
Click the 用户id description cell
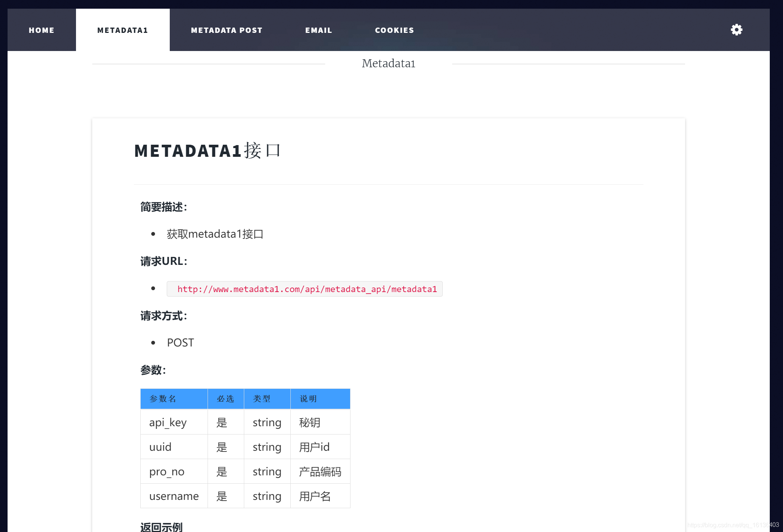coord(320,447)
